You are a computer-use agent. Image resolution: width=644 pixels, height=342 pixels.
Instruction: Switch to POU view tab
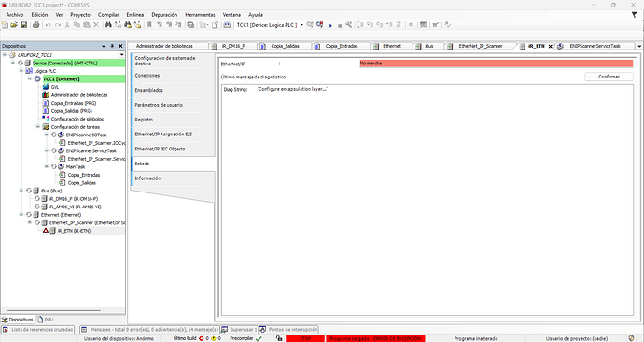pyautogui.click(x=46, y=320)
